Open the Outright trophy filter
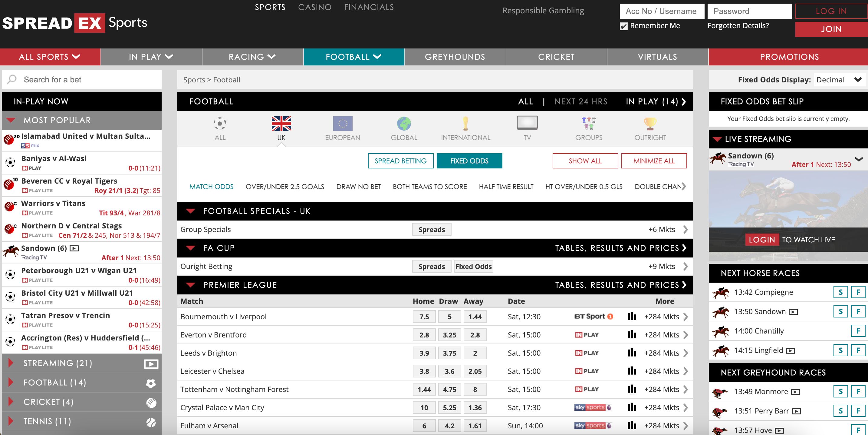The image size is (868, 435). (x=650, y=124)
